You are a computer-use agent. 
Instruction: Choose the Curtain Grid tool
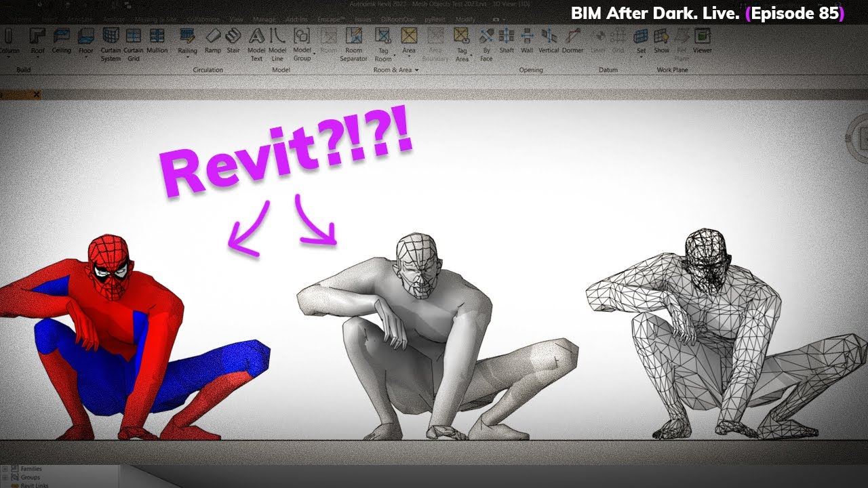[134, 45]
